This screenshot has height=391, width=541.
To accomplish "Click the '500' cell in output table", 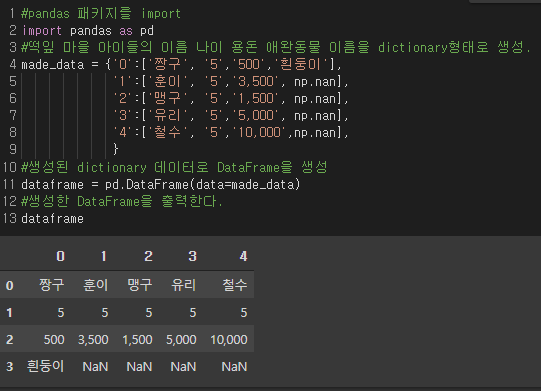I will pos(54,340).
